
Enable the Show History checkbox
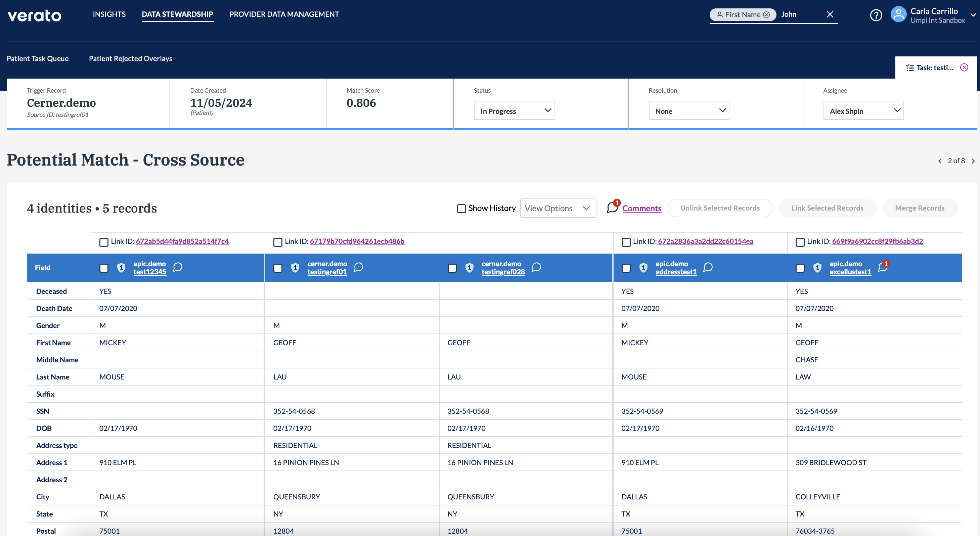(x=461, y=209)
